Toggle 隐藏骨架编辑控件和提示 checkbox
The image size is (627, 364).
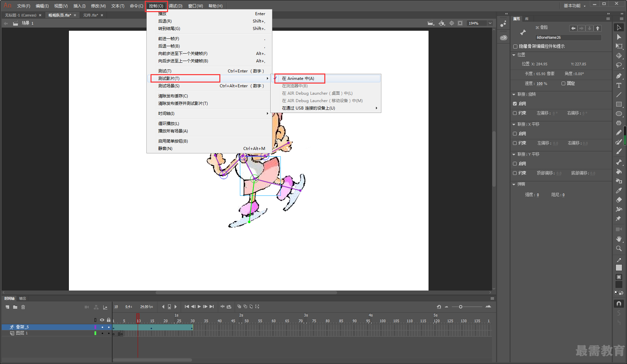(515, 47)
